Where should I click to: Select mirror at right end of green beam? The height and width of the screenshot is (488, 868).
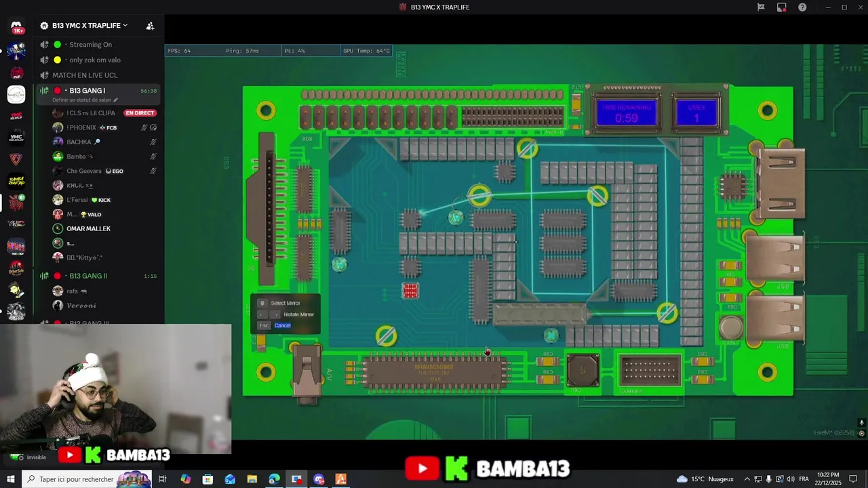pyautogui.click(x=597, y=196)
